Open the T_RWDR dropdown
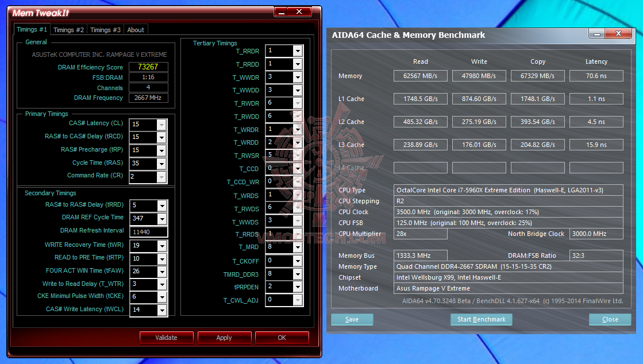Viewport: 643px width, 364px height. 298,103
